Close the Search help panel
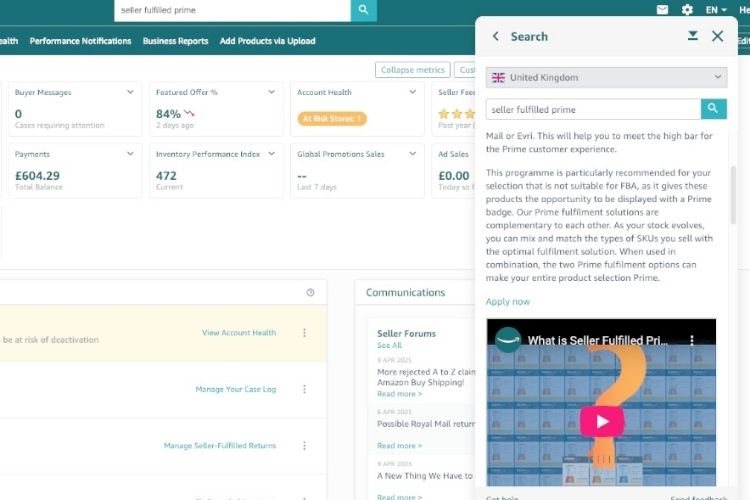 click(717, 36)
